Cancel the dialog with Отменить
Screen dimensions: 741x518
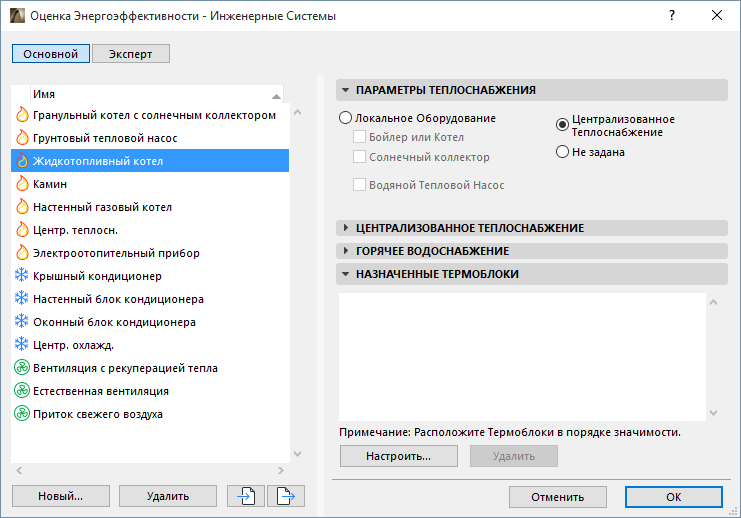point(558,497)
